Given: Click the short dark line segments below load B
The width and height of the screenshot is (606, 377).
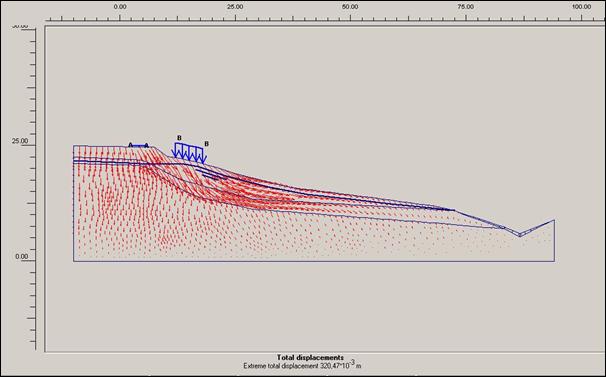Looking at the screenshot, I should pyautogui.click(x=212, y=174).
